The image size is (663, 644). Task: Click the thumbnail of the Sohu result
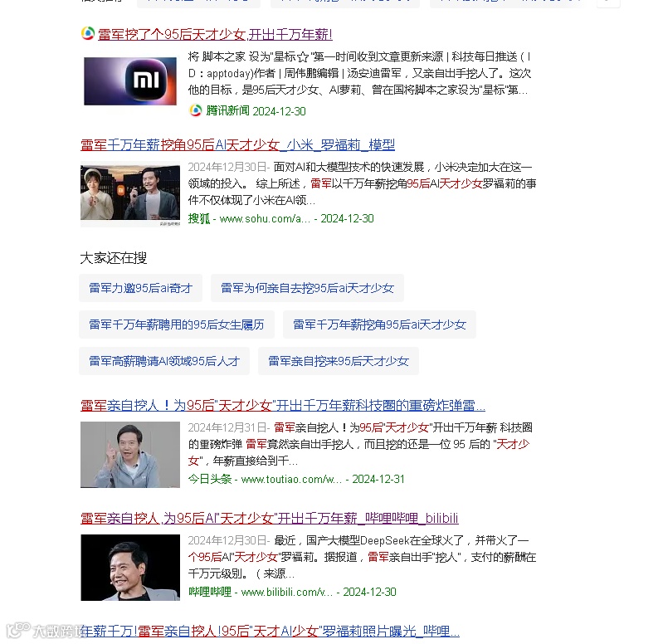(x=130, y=196)
